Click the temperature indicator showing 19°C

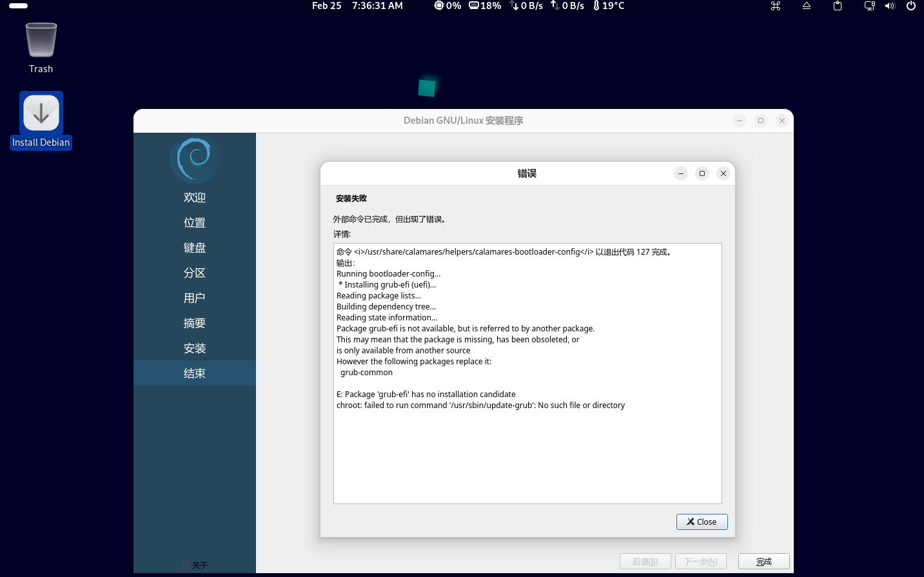pos(608,6)
